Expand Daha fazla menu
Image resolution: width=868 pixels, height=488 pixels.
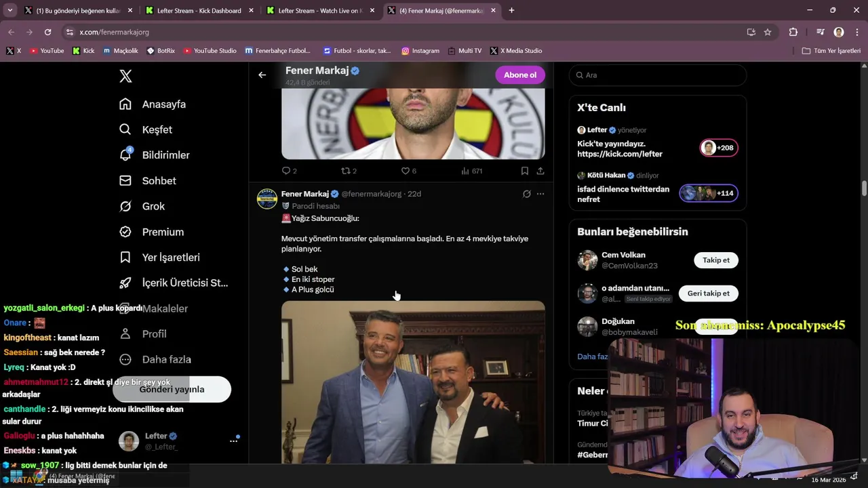point(155,359)
